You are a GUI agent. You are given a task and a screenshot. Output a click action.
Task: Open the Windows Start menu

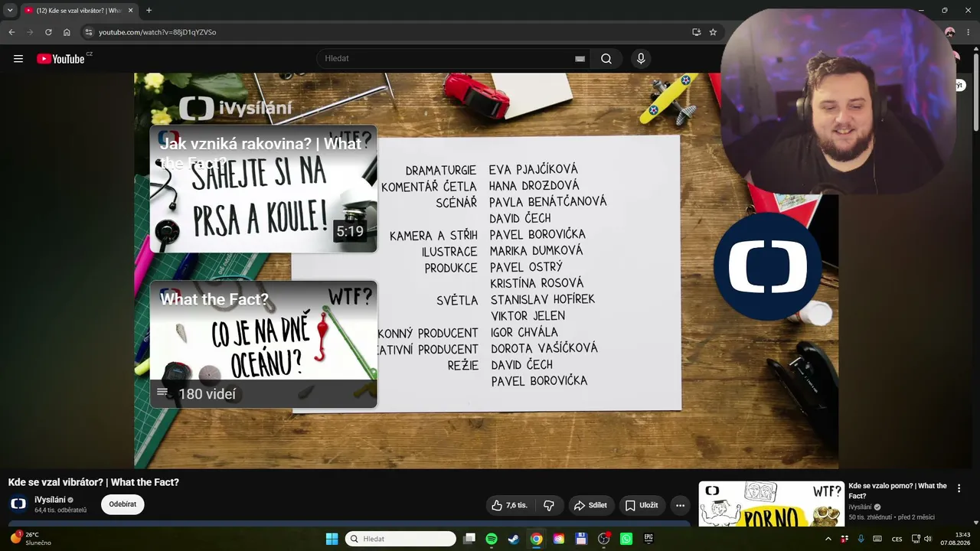pyautogui.click(x=332, y=539)
